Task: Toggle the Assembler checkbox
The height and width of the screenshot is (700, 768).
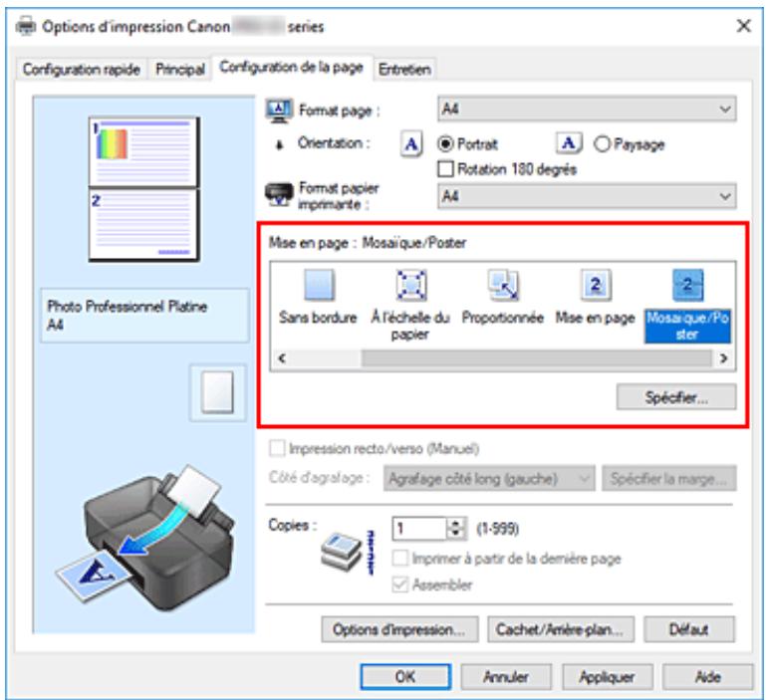Action: [x=400, y=583]
